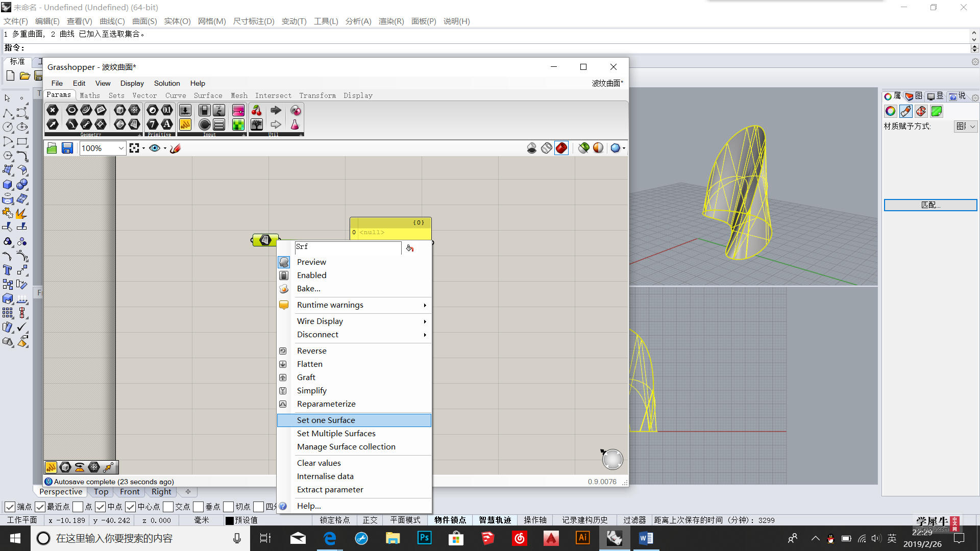This screenshot has height=551, width=980.
Task: Open file icon in Grasshopper canvas toolbar
Action: point(52,148)
